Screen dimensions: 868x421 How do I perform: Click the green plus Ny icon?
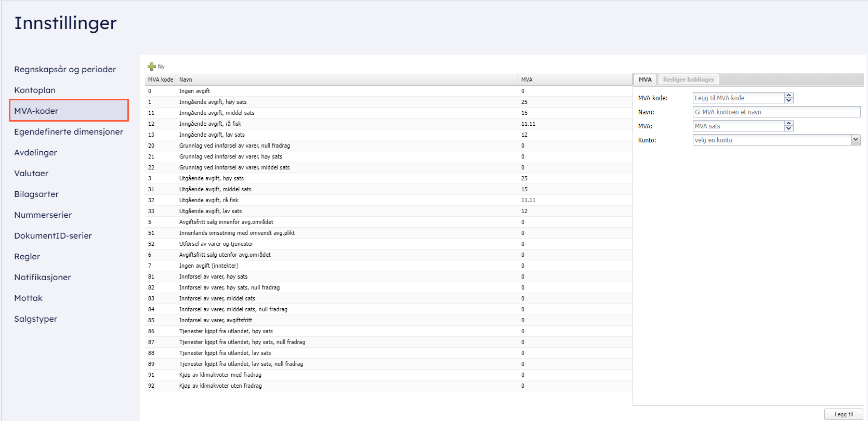(x=152, y=67)
